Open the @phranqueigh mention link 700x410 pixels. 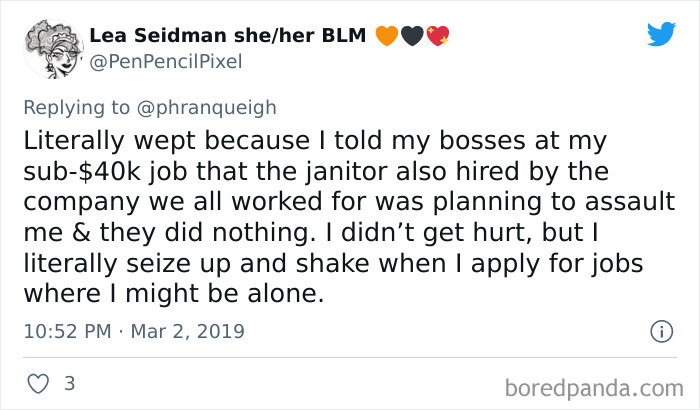pos(207,108)
